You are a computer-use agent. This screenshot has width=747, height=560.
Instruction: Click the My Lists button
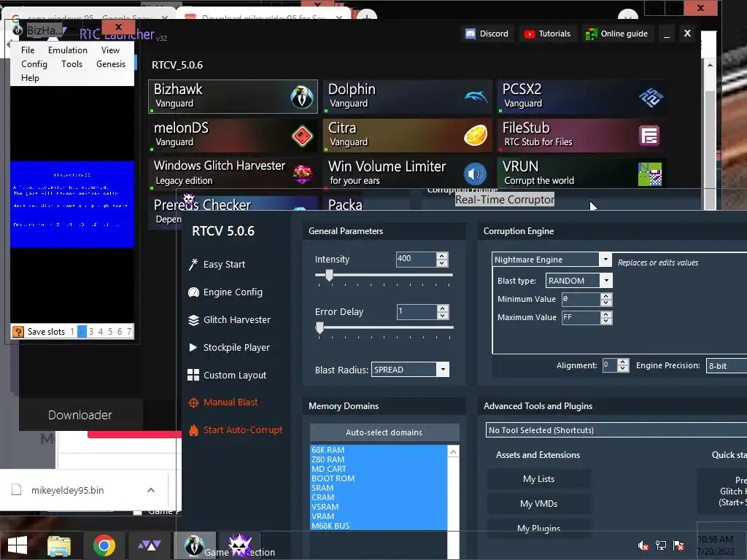pos(539,479)
